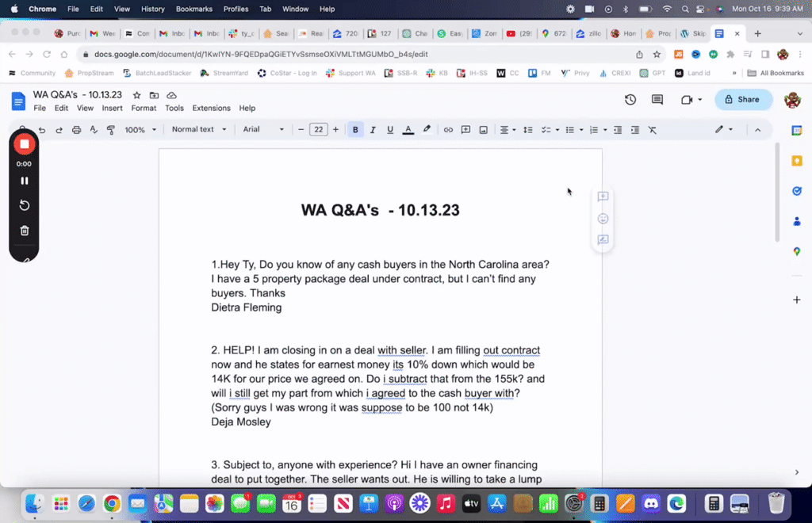
Task: Apply underline formatting
Action: [x=389, y=129]
